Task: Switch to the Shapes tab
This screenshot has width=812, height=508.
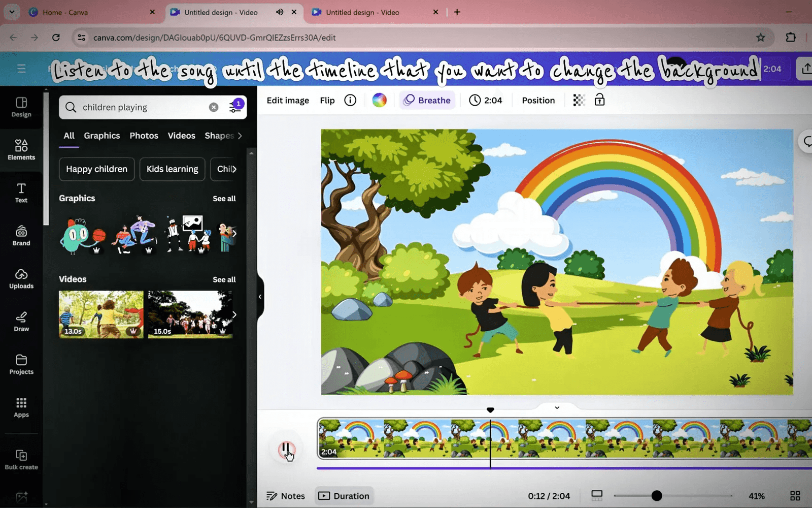Action: tap(219, 136)
